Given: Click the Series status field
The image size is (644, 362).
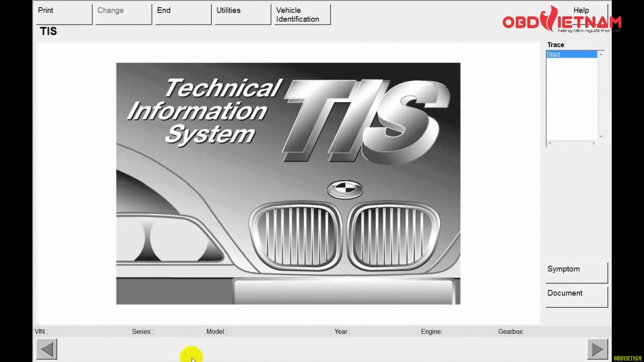Looking at the screenshot, I should [143, 331].
